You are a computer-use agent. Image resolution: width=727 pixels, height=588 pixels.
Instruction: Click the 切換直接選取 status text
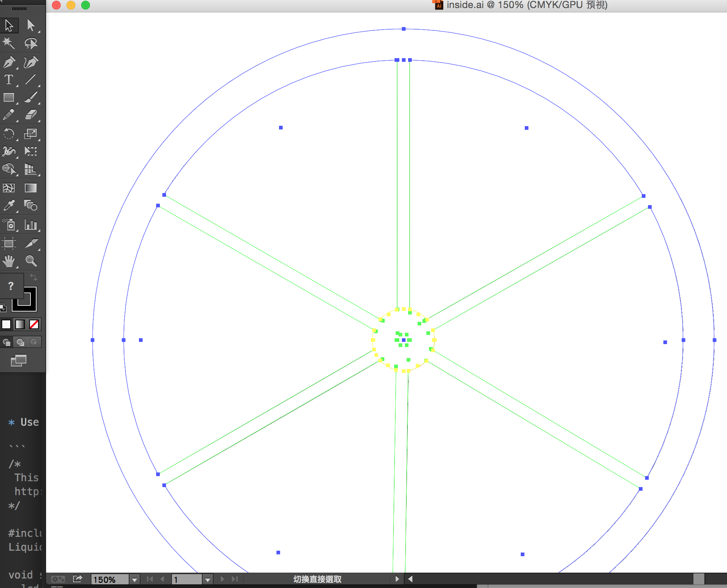317,579
